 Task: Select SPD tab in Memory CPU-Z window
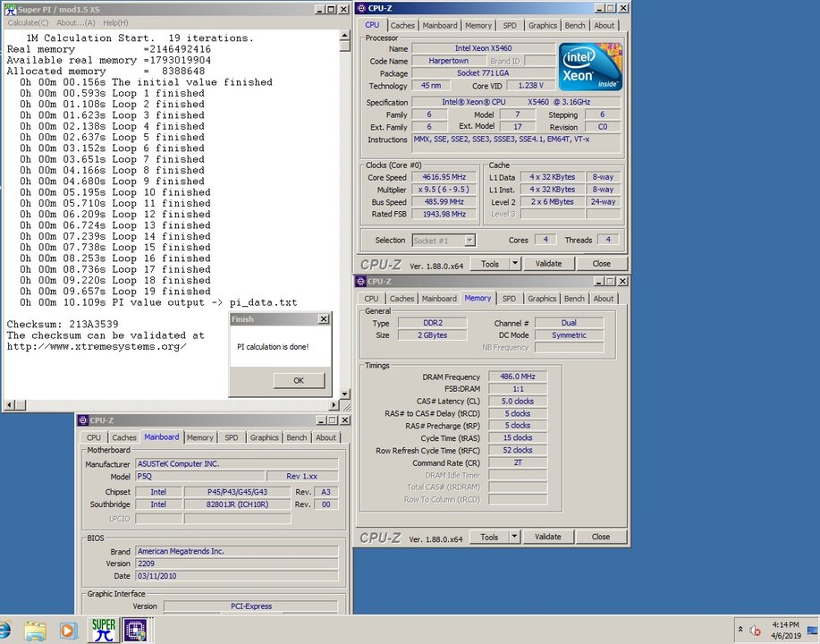(509, 298)
